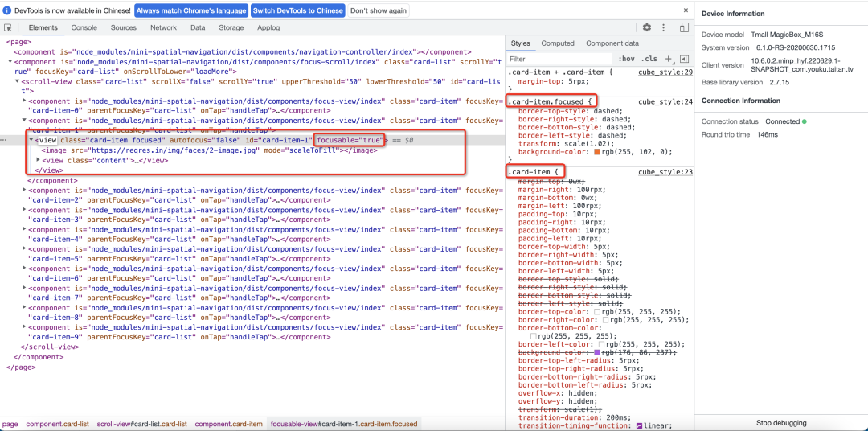
Task: Open the Network tab
Action: pyautogui.click(x=164, y=27)
